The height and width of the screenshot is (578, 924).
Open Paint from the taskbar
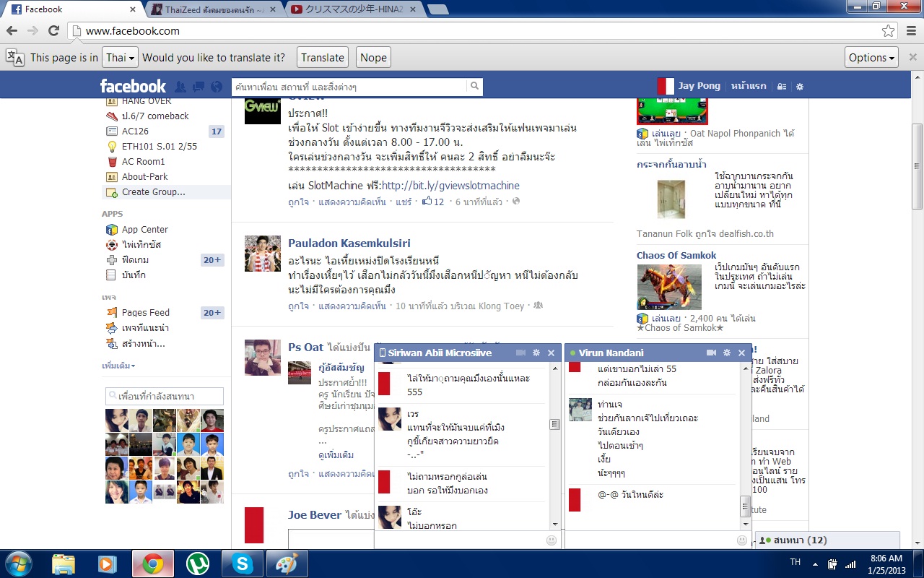coord(287,564)
